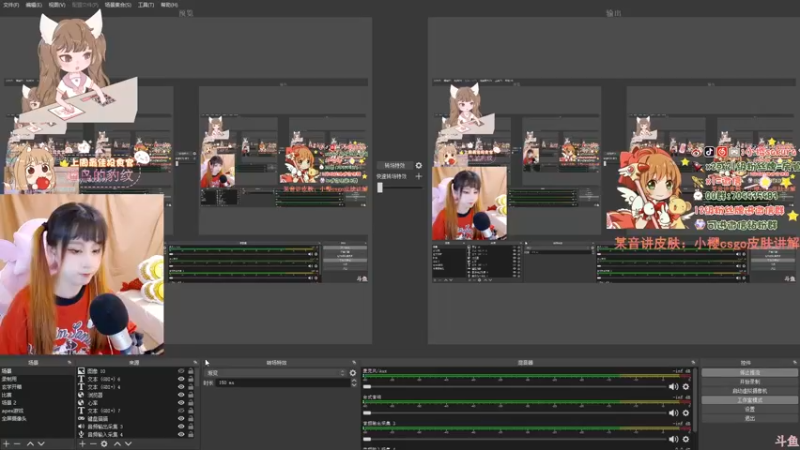Screen dimensions: 800x450
Task: Toggle the lock on the 心率 source
Action: click(191, 403)
